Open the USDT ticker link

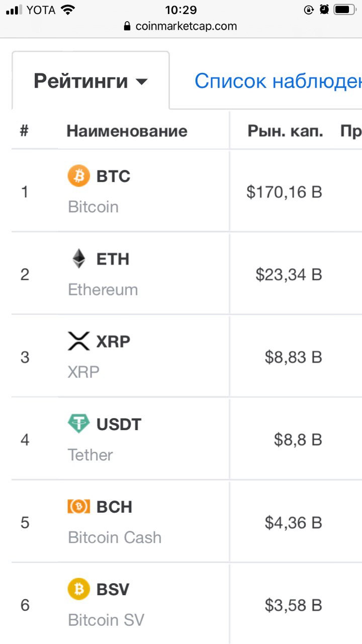pyautogui.click(x=119, y=424)
